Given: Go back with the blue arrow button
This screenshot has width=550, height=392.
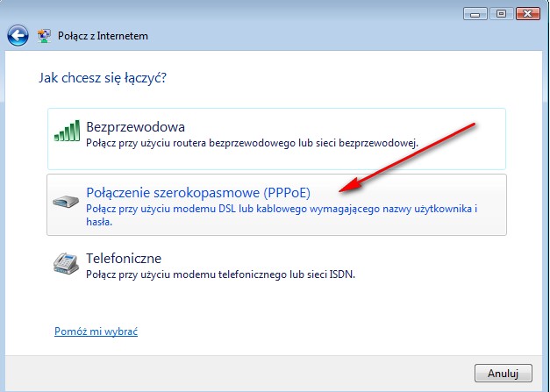Looking at the screenshot, I should [x=18, y=35].
